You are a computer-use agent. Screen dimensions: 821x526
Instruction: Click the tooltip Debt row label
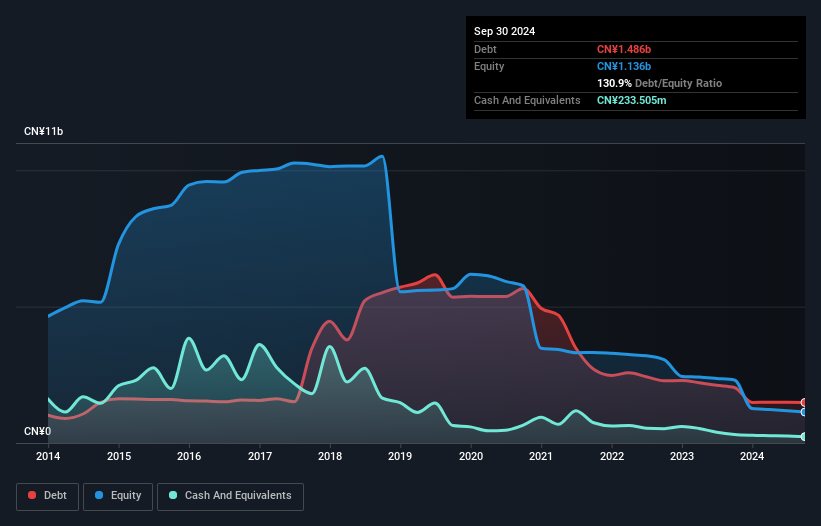coord(485,49)
